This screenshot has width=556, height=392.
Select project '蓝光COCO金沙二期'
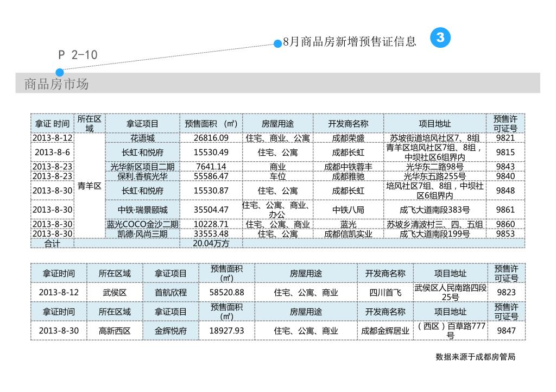[142, 224]
